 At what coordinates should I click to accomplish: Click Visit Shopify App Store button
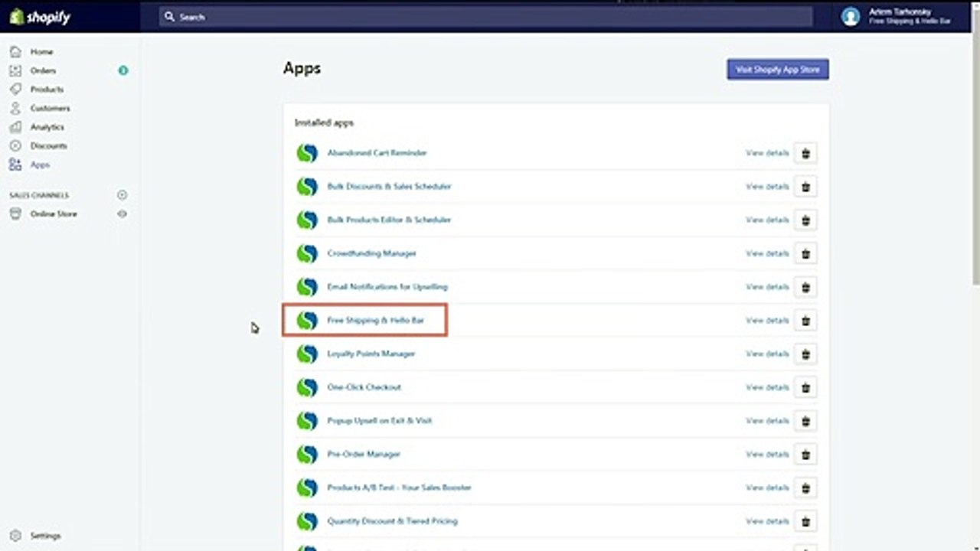click(778, 70)
